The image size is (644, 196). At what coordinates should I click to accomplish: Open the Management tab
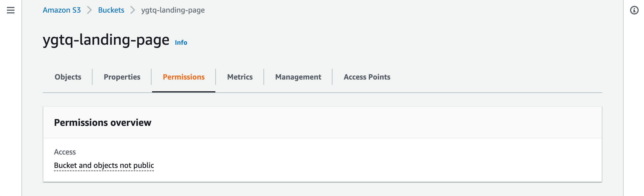(298, 77)
